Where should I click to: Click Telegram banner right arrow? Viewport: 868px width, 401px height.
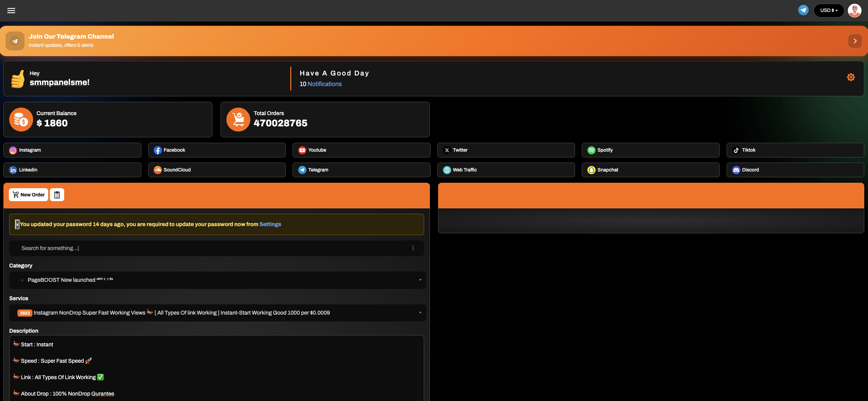point(855,41)
